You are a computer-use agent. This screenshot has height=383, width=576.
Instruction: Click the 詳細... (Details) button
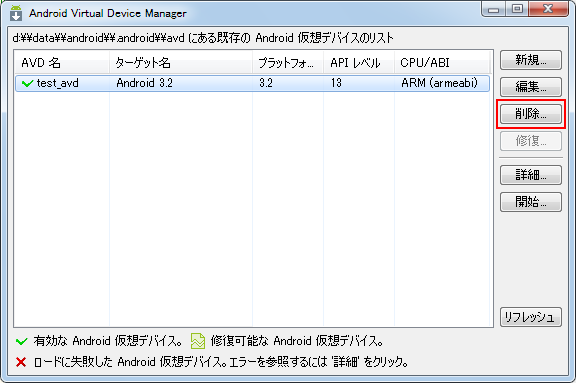point(530,175)
